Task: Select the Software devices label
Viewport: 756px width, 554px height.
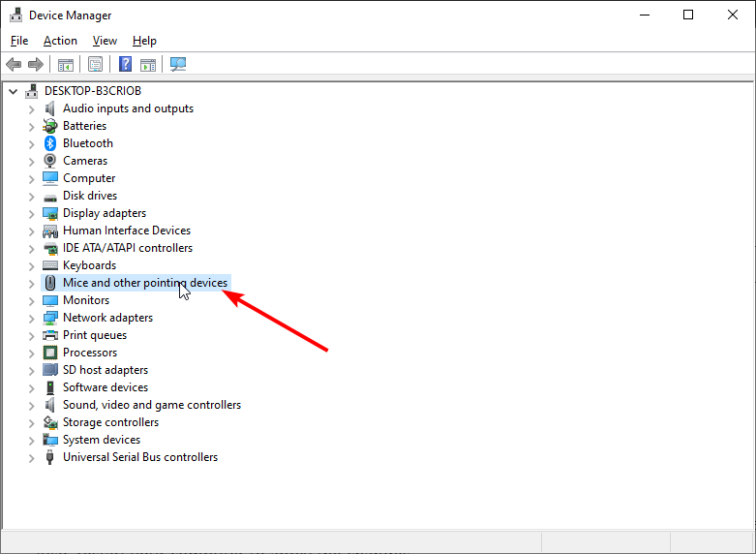Action: tap(106, 387)
